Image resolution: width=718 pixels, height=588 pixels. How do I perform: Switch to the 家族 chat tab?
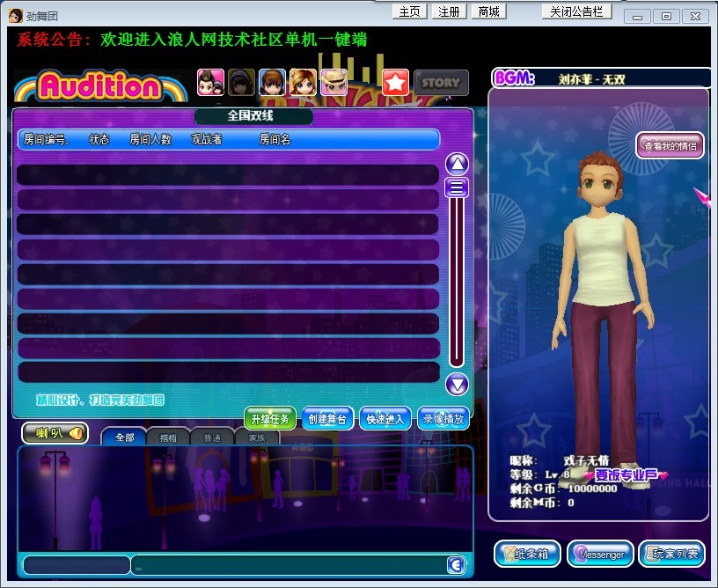click(x=256, y=437)
